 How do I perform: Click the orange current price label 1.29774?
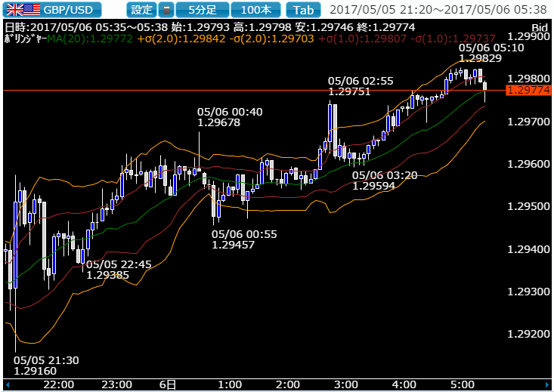pos(528,90)
